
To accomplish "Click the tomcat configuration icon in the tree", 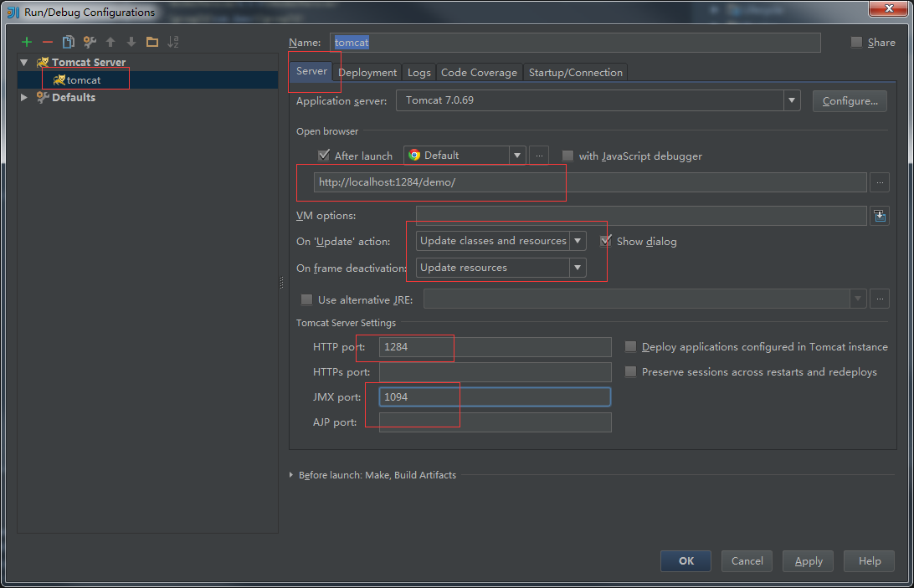I will [59, 79].
